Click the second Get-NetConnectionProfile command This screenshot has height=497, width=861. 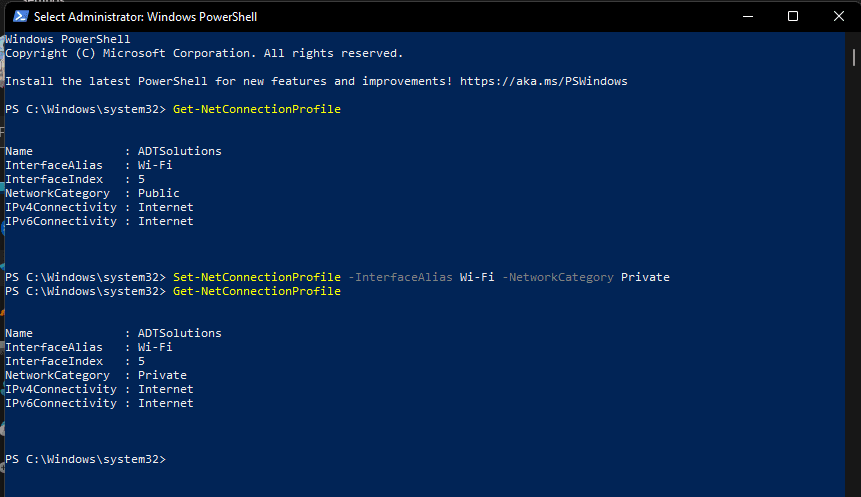click(x=256, y=291)
